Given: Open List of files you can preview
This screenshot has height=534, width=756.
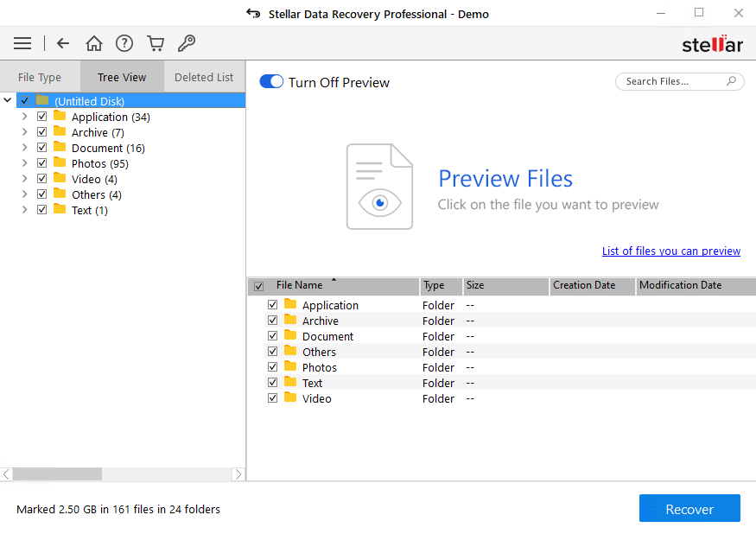Looking at the screenshot, I should (671, 251).
